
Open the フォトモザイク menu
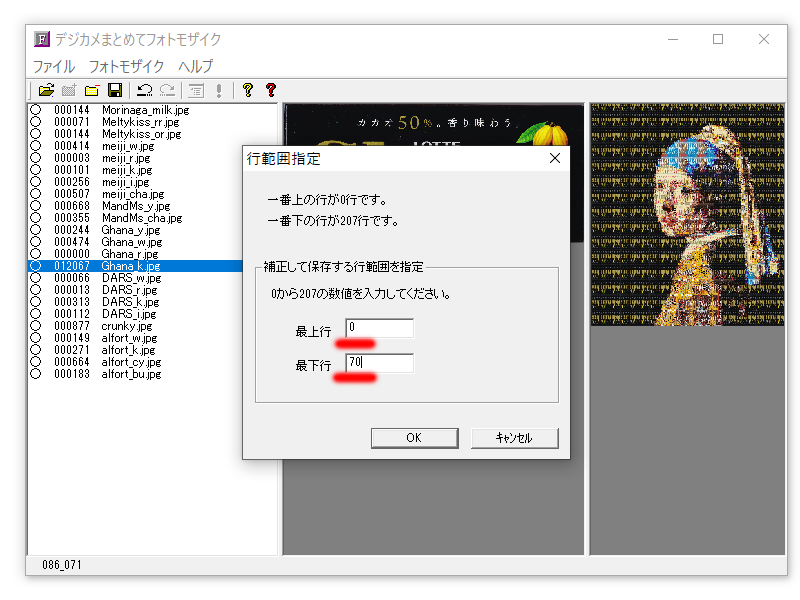[x=126, y=66]
